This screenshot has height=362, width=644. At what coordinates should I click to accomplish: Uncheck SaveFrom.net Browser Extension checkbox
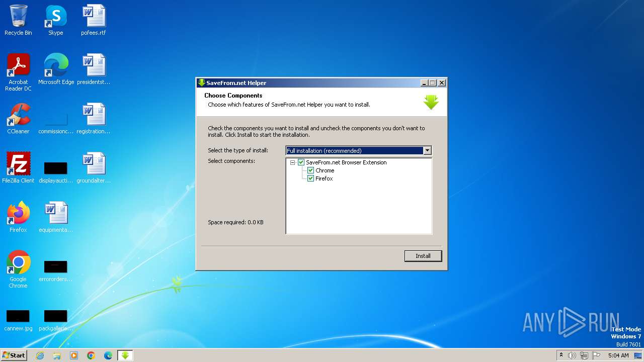(x=301, y=162)
